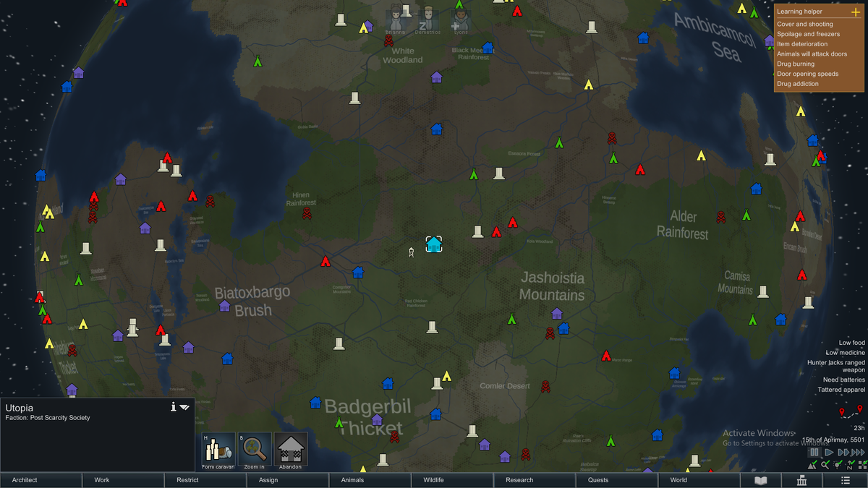The image size is (868, 488).
Task: Toggle the north-arrow display option
Action: click(851, 464)
